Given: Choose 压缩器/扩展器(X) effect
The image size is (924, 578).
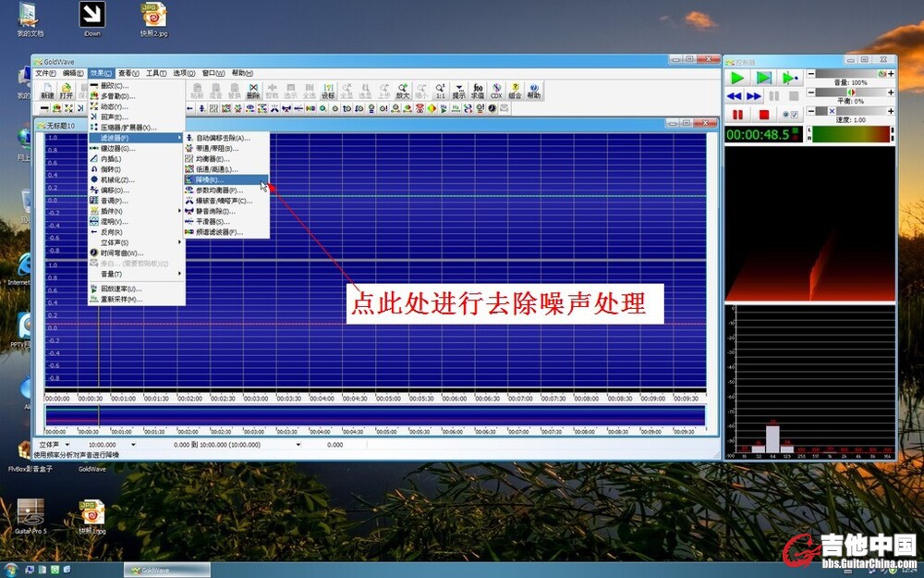Looking at the screenshot, I should [x=136, y=128].
